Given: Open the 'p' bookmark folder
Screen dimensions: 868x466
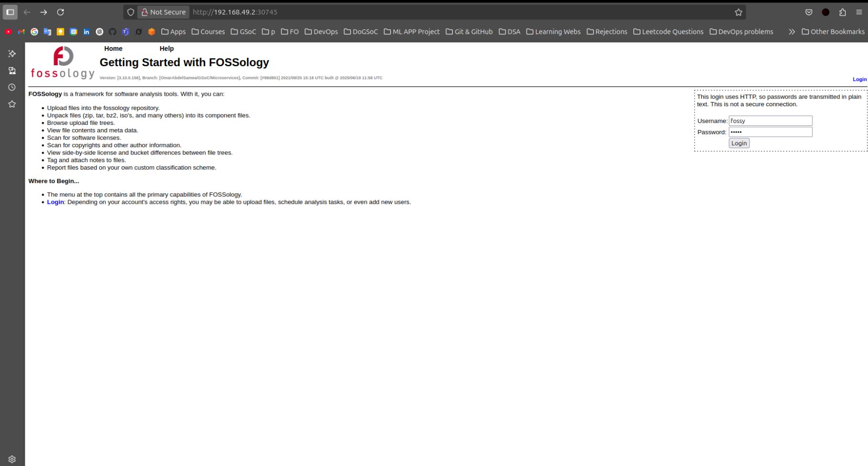Looking at the screenshot, I should [x=269, y=31].
